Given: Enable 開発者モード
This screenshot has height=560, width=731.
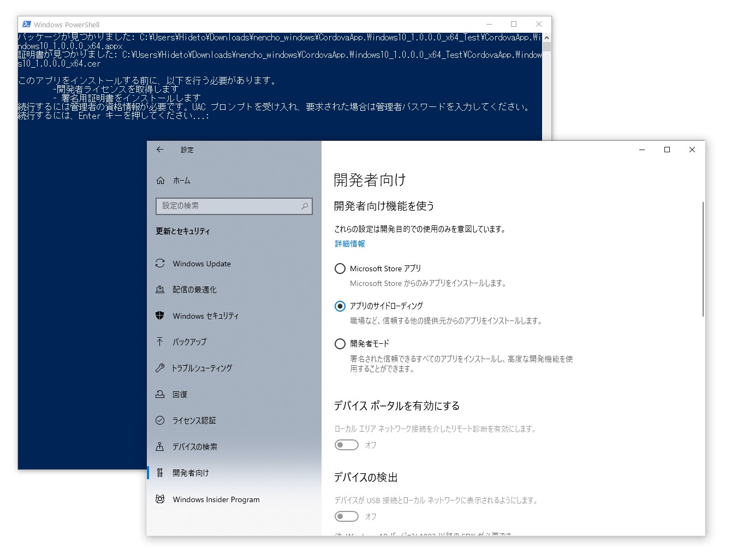Looking at the screenshot, I should click(340, 344).
